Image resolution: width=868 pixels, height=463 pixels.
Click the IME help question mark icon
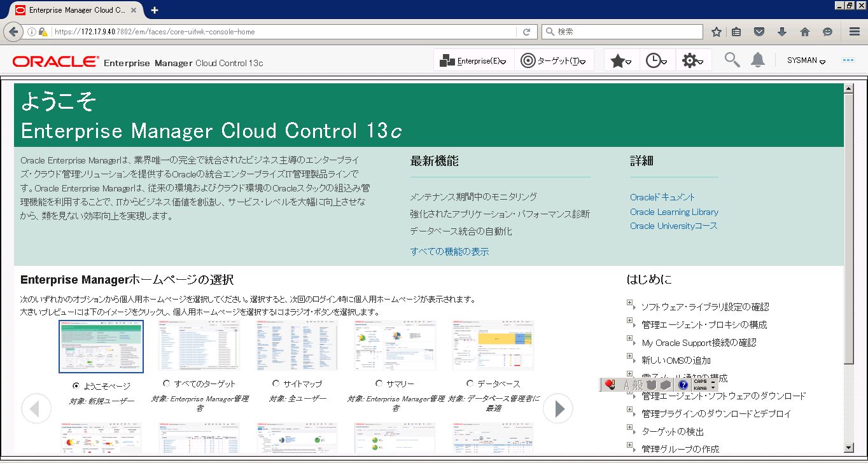point(683,385)
